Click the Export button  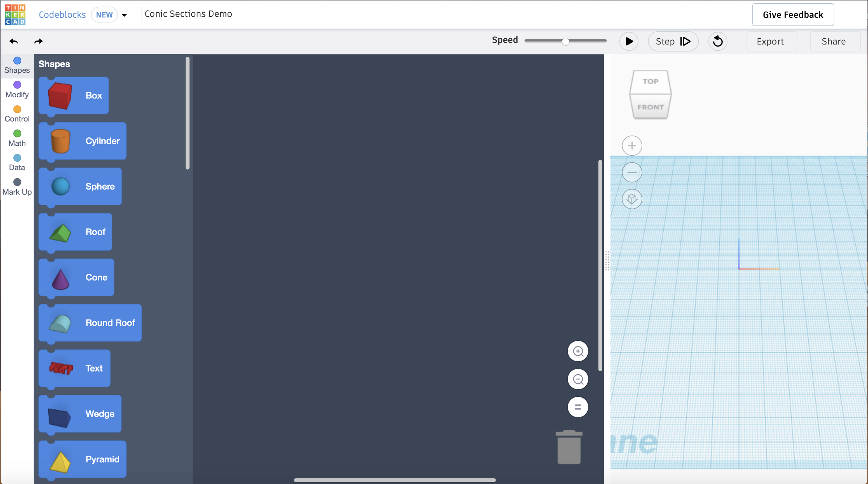(771, 41)
